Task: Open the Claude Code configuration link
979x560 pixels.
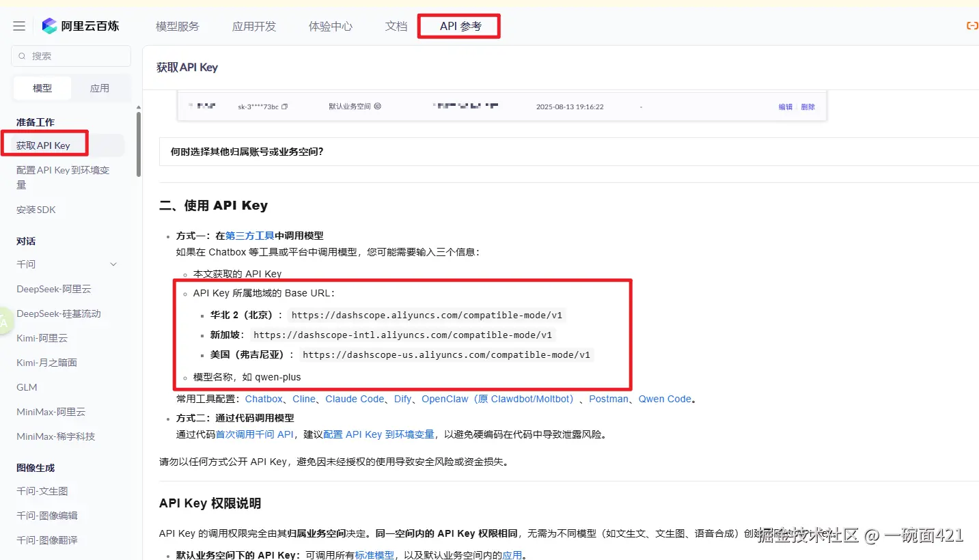Action: click(x=355, y=399)
